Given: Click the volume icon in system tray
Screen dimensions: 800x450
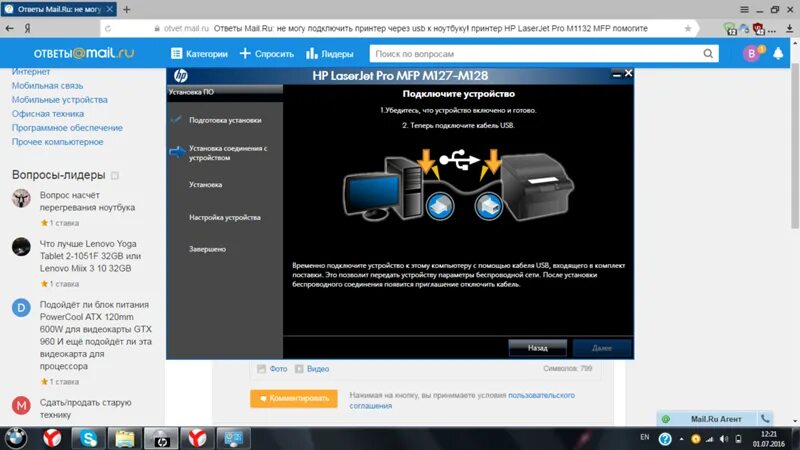Looking at the screenshot, I should (x=724, y=439).
